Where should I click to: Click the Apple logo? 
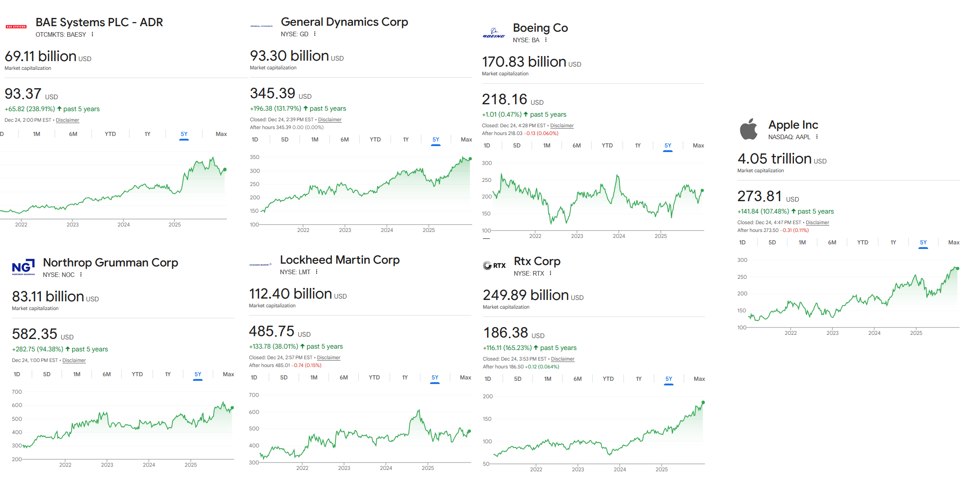749,129
